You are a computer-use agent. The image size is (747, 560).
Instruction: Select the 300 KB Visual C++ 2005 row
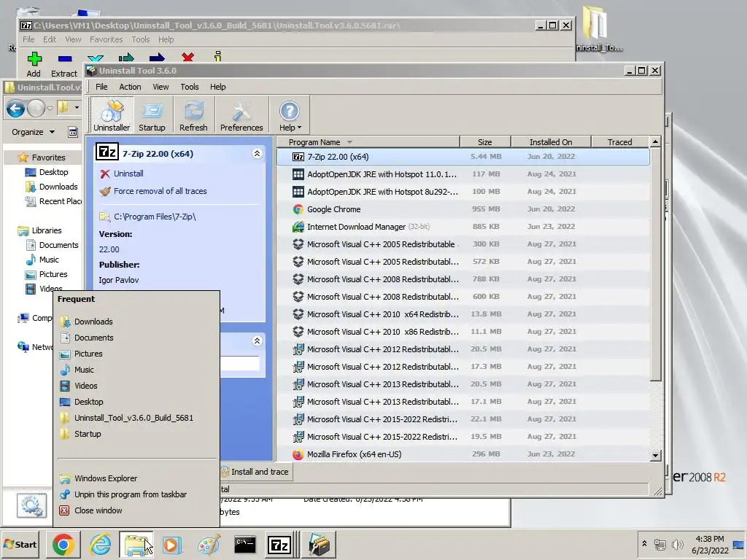click(462, 244)
